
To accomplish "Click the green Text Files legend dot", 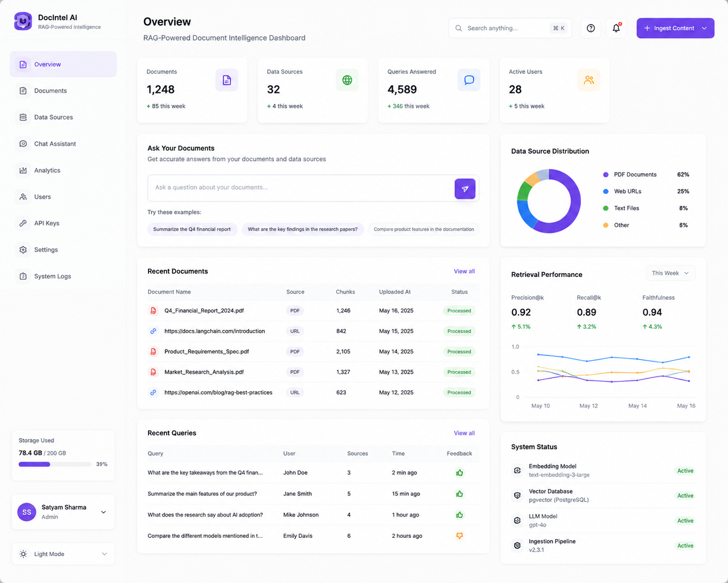I will (605, 208).
